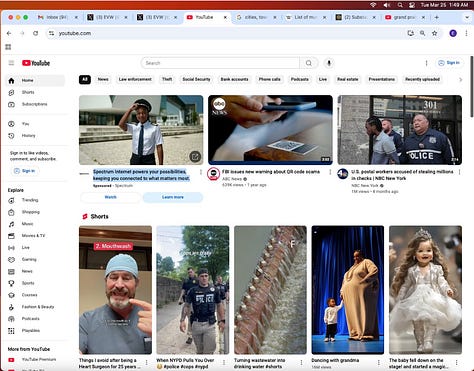Select the Theft filter chip
The width and height of the screenshot is (474, 371).
point(167,79)
